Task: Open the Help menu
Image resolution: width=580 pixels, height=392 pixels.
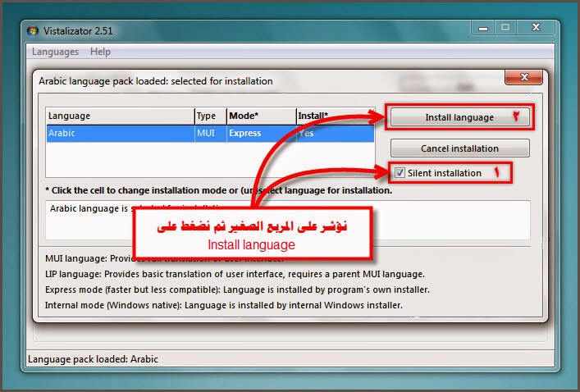Action: pos(100,52)
